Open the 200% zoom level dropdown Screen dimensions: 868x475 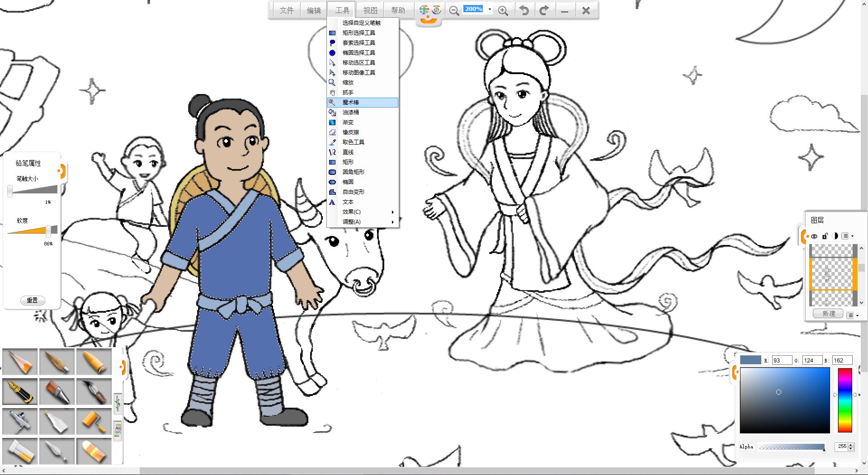(x=490, y=9)
